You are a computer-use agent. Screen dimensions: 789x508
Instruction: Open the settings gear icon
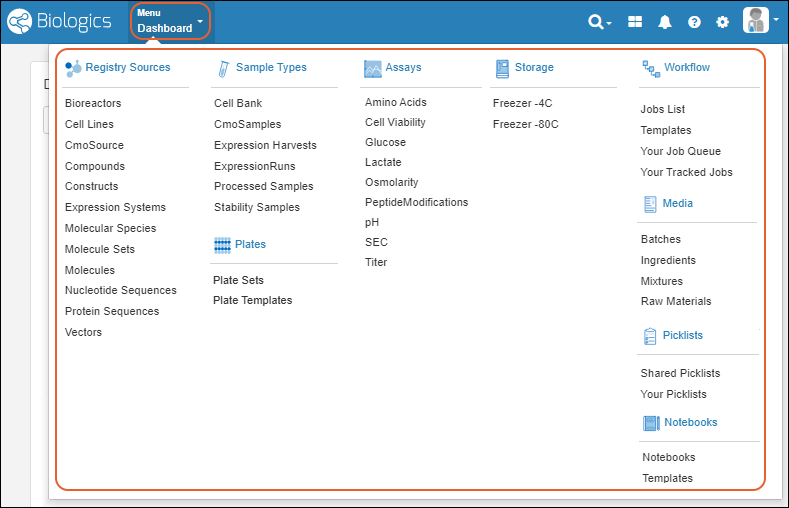point(723,22)
